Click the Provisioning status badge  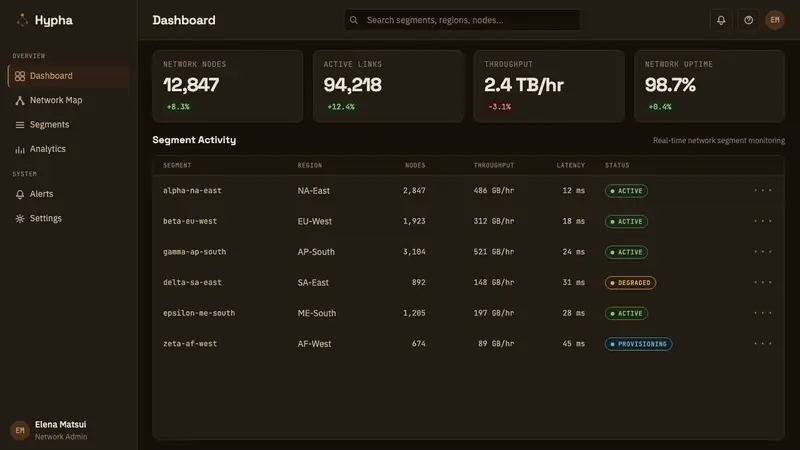(639, 344)
